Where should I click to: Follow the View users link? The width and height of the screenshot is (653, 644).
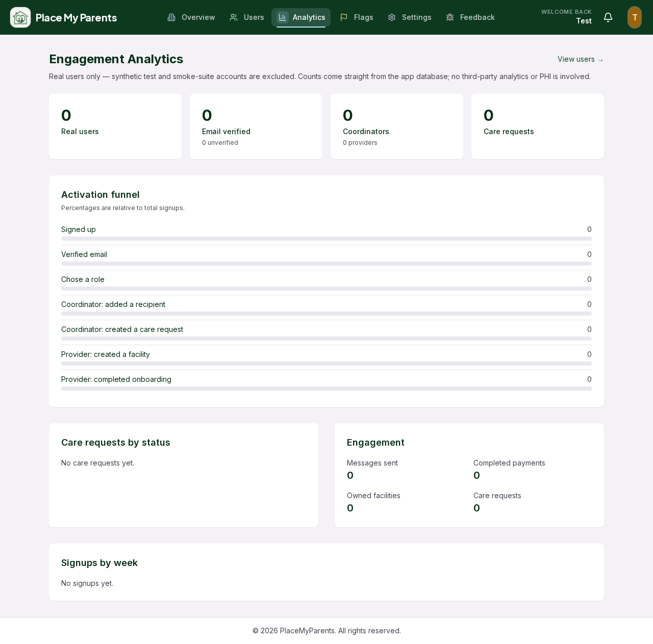[581, 59]
